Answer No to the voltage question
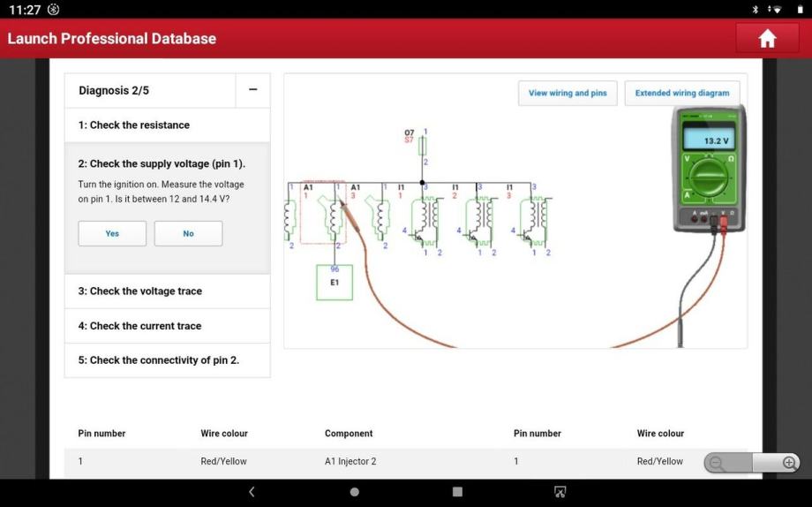Viewport: 812px width, 507px height. [x=189, y=234]
